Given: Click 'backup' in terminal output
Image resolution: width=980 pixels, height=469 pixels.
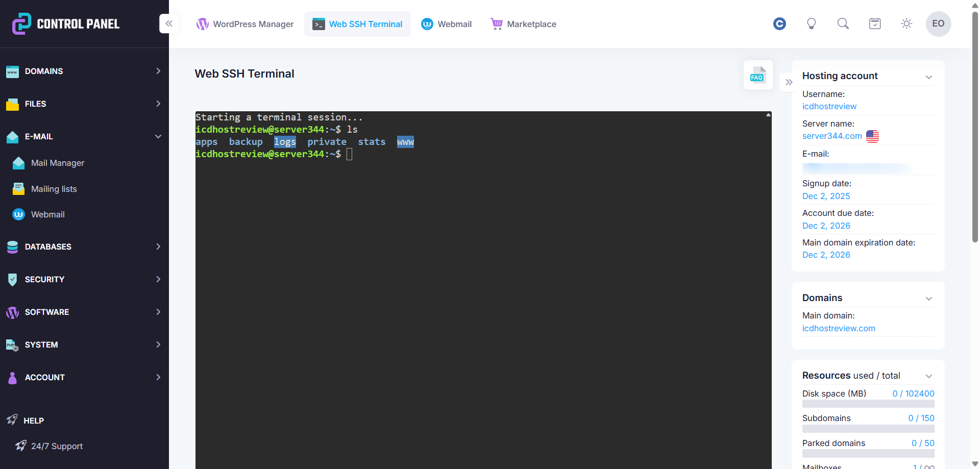Looking at the screenshot, I should [246, 142].
